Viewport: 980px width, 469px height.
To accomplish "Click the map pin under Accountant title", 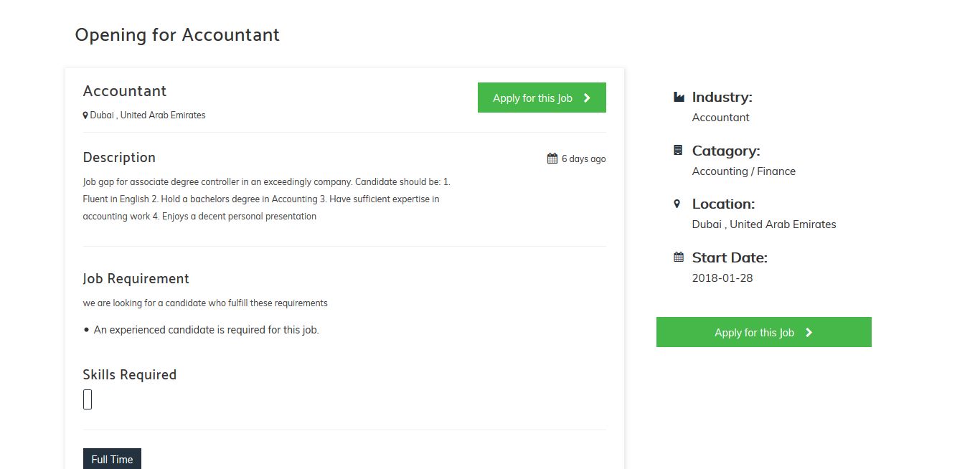I will pos(85,115).
